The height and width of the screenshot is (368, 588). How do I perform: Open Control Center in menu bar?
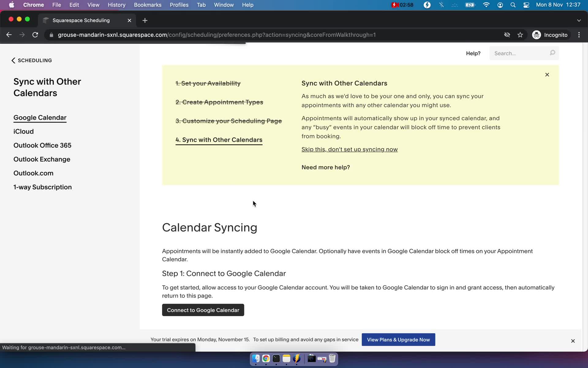pyautogui.click(x=526, y=5)
